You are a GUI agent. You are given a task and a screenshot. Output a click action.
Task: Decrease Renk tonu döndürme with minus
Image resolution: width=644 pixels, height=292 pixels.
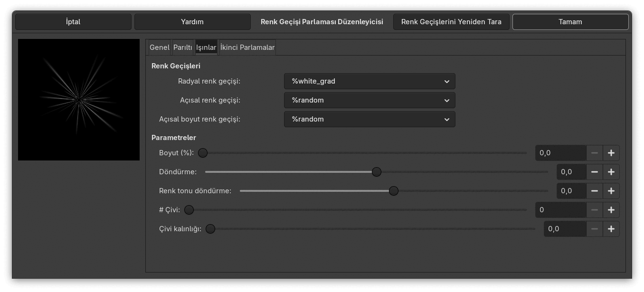click(595, 191)
